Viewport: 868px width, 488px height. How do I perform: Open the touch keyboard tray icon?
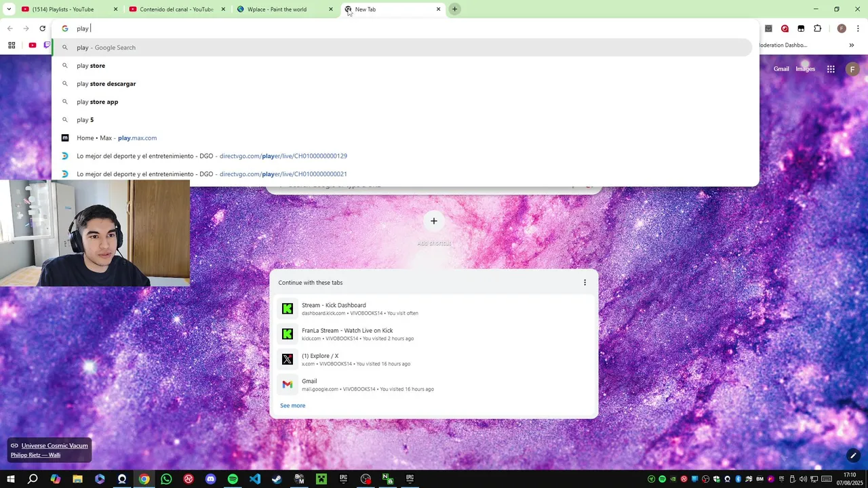827,479
